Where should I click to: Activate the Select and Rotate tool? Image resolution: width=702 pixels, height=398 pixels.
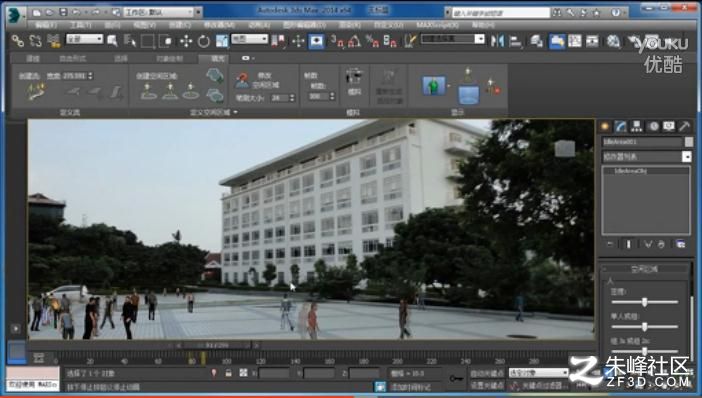[204, 41]
